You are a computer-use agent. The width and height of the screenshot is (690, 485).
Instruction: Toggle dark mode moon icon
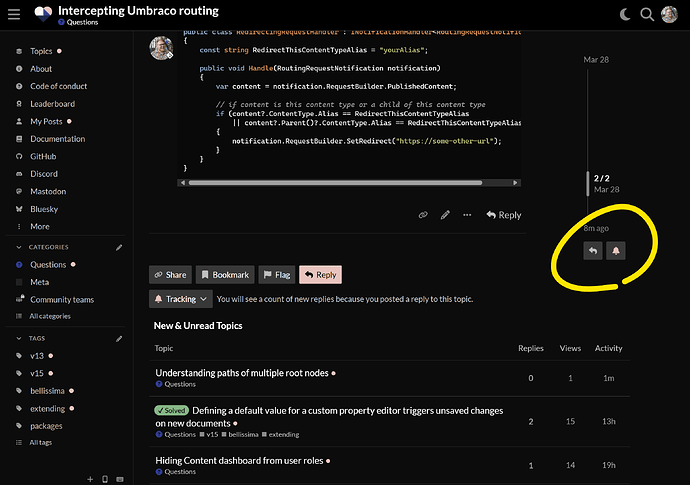(x=625, y=15)
